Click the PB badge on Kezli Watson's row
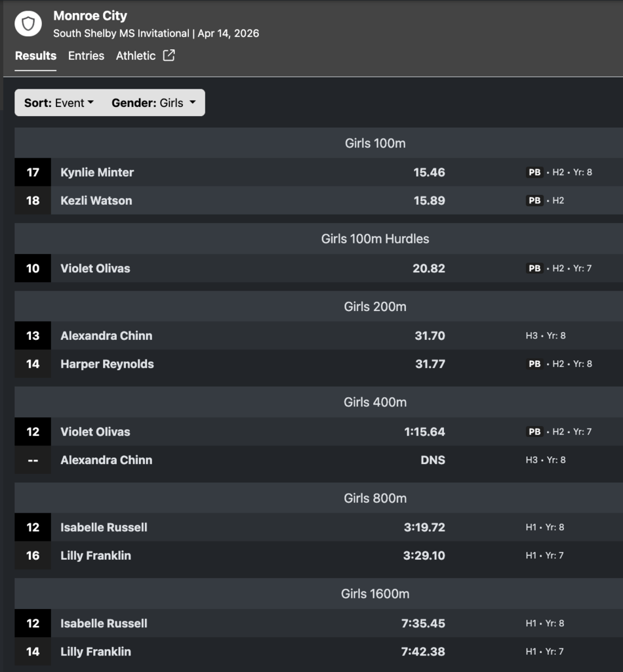 pos(534,201)
